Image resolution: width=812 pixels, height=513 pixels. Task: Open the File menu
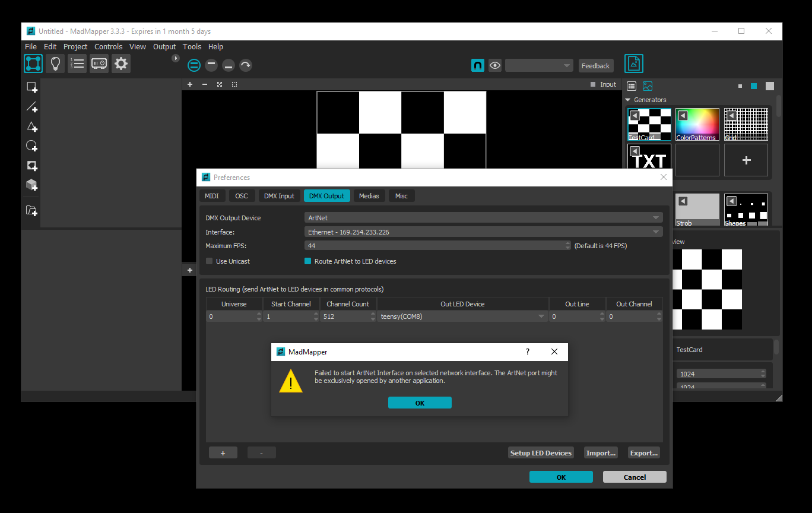point(31,46)
